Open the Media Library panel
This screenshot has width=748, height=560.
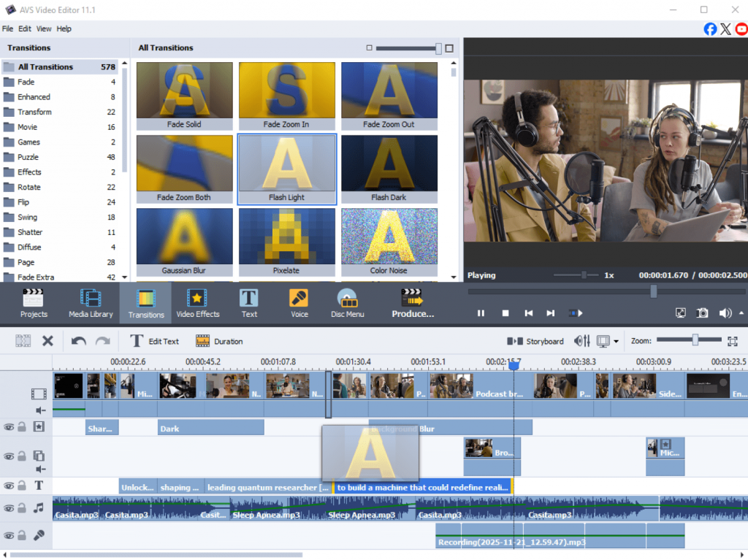point(91,303)
